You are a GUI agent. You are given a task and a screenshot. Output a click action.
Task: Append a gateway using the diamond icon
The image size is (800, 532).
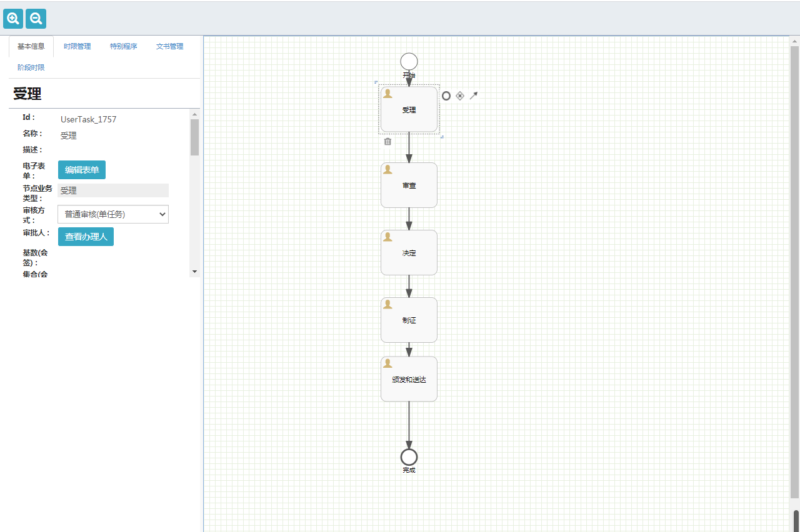[460, 96]
